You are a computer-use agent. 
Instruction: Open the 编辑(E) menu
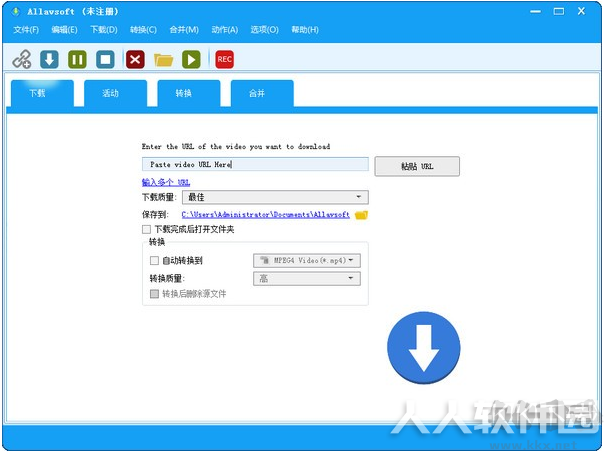click(64, 30)
